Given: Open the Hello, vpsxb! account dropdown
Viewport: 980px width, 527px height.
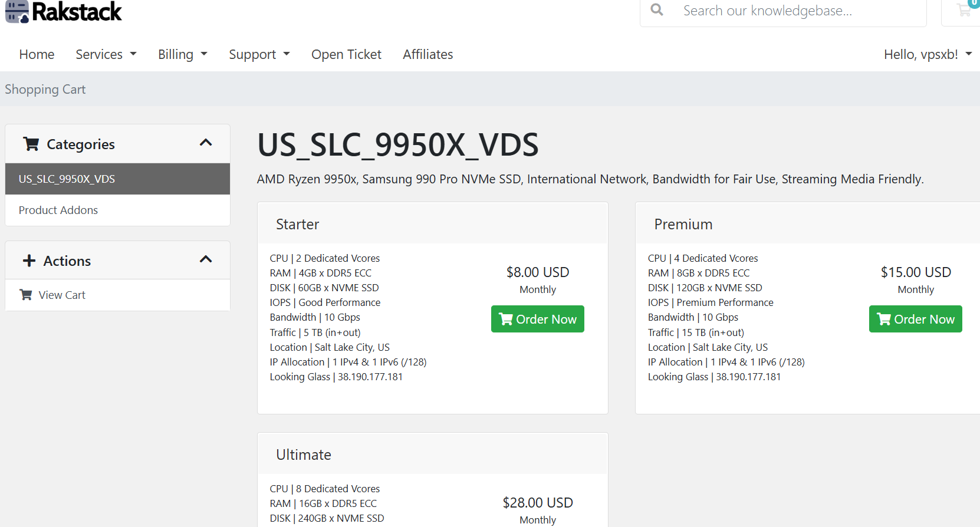Looking at the screenshot, I should (x=928, y=54).
